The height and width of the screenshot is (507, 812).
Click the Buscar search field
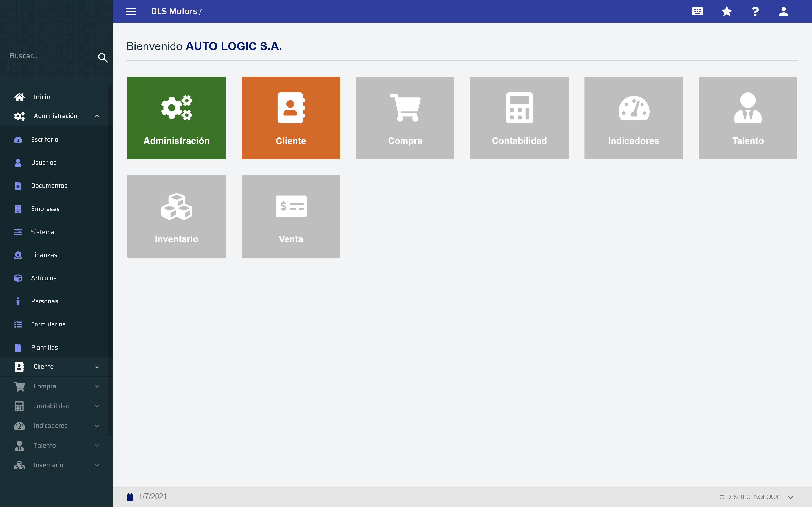(x=52, y=56)
